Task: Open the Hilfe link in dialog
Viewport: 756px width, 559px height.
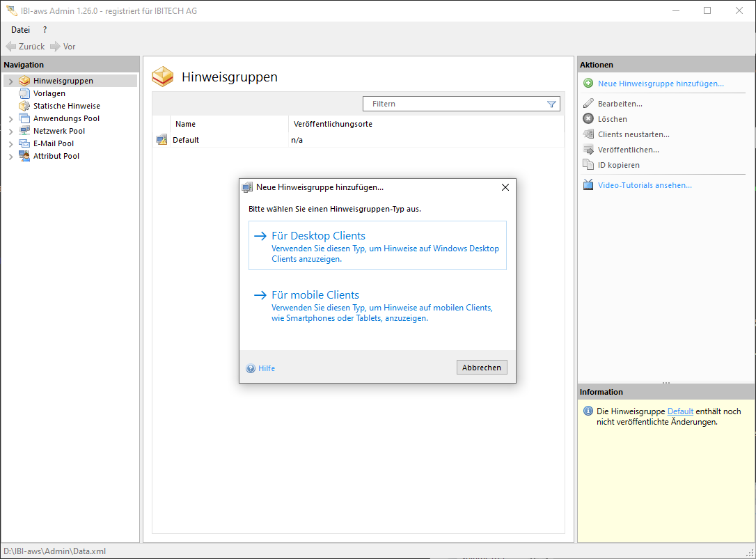Action: click(266, 368)
